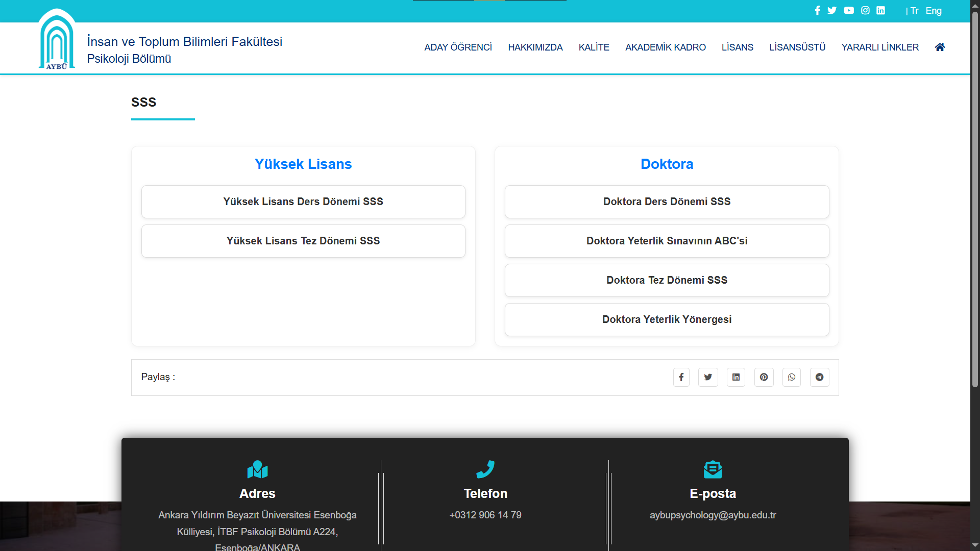Switch language to Eng
The width and height of the screenshot is (980, 551).
coord(934,11)
